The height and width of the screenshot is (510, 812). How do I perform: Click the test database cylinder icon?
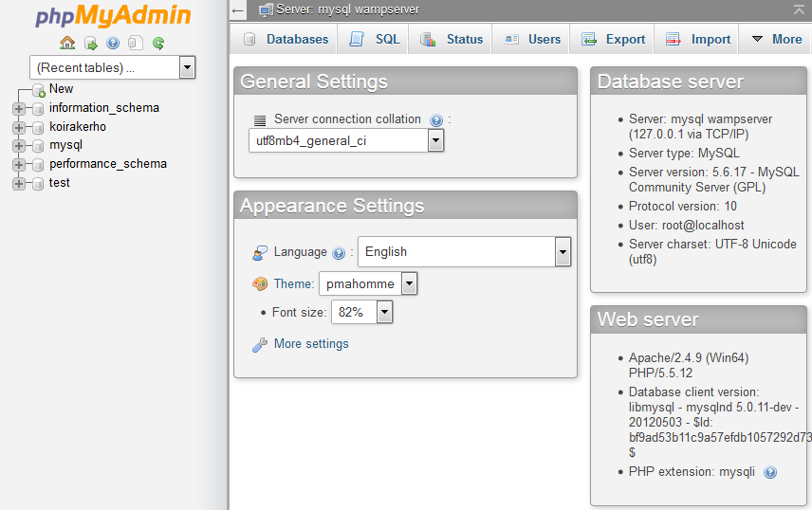tap(38, 183)
